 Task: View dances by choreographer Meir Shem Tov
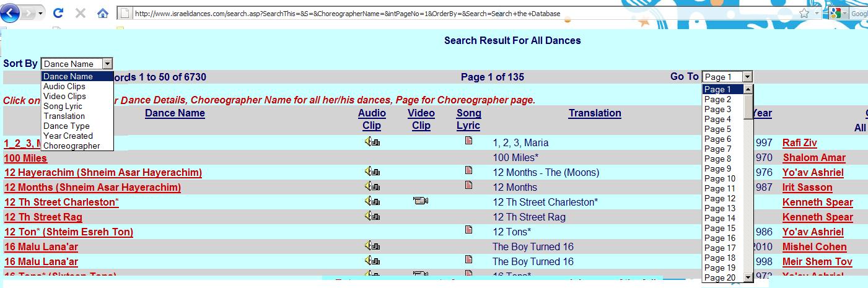tap(817, 262)
